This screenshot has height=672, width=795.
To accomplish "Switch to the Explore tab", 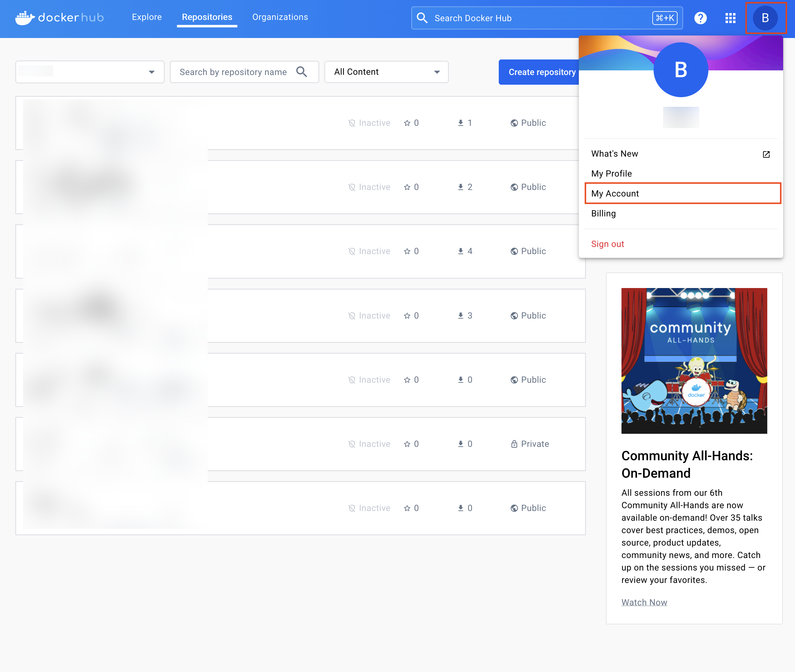I will pos(147,17).
